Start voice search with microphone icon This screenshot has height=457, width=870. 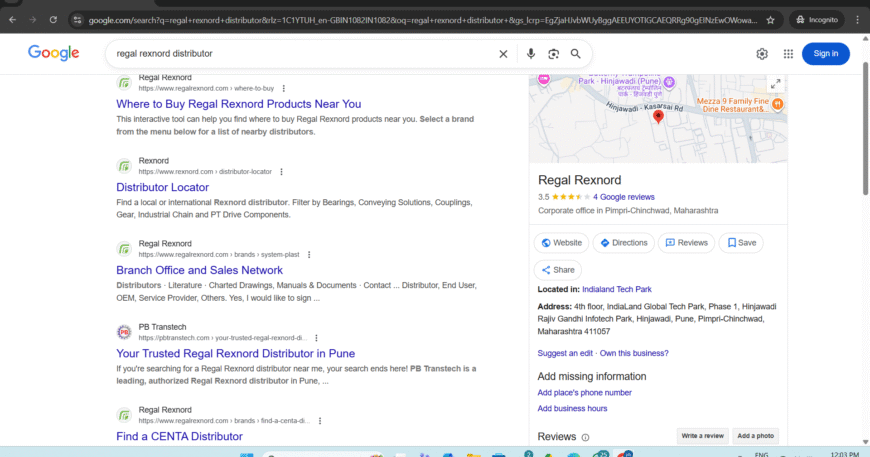click(530, 54)
